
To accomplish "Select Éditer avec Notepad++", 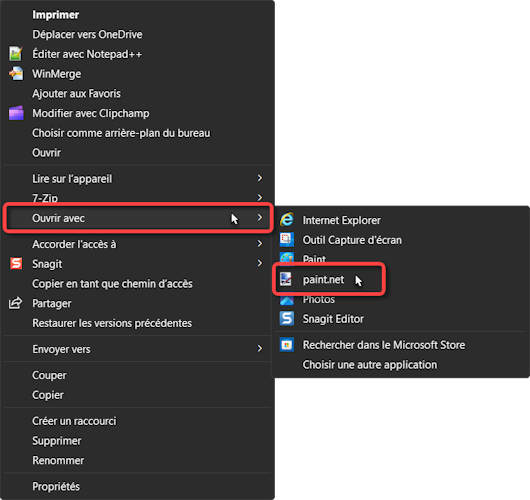I will [138, 54].
